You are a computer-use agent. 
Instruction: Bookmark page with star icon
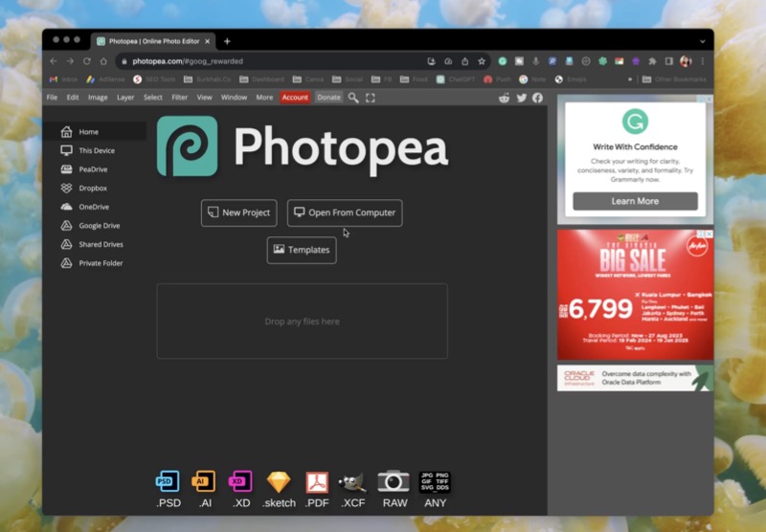click(x=482, y=61)
